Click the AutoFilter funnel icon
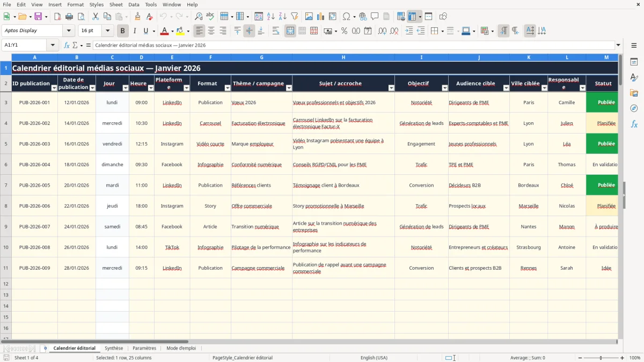The image size is (644, 362). point(295,17)
